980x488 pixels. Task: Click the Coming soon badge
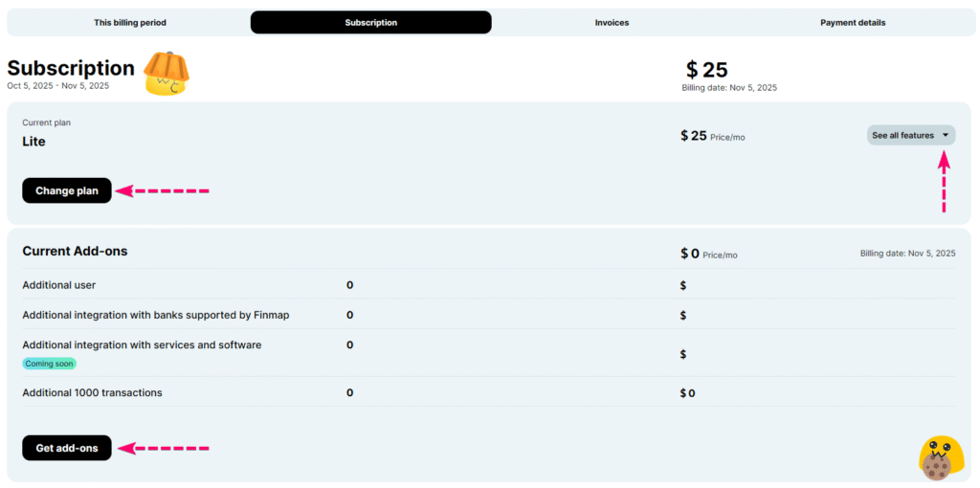pos(49,364)
